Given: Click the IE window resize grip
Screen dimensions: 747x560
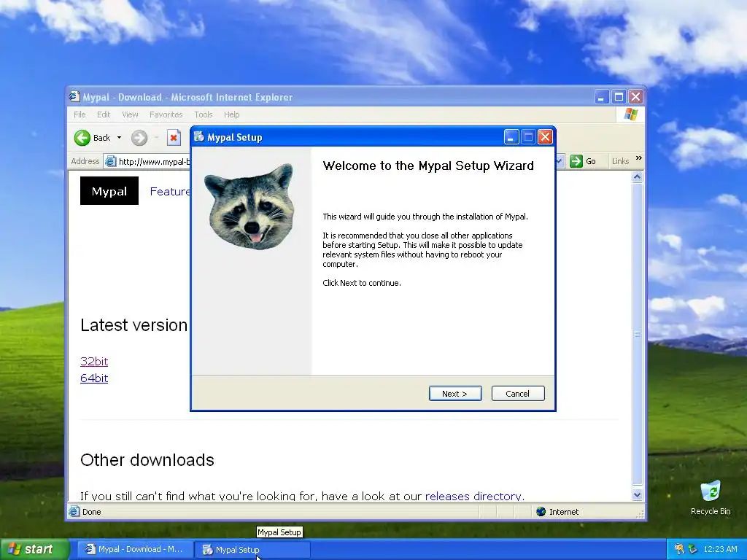Looking at the screenshot, I should tap(640, 514).
